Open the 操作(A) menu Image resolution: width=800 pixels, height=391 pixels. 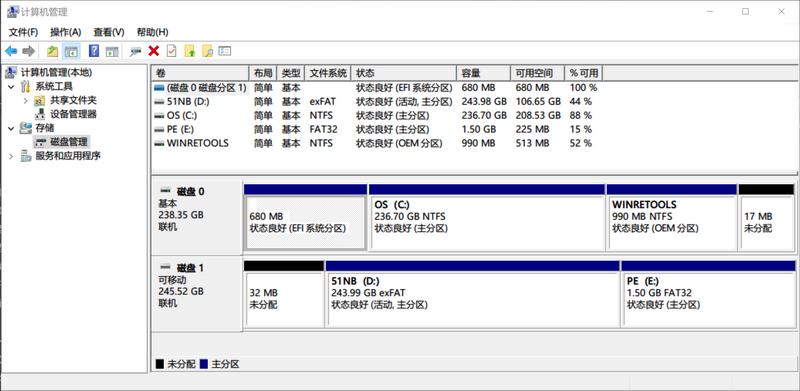pos(65,32)
